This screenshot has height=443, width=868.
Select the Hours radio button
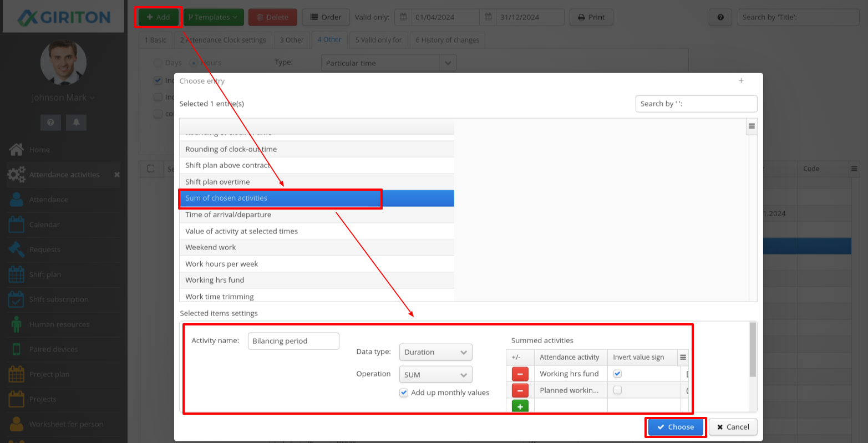tap(194, 63)
